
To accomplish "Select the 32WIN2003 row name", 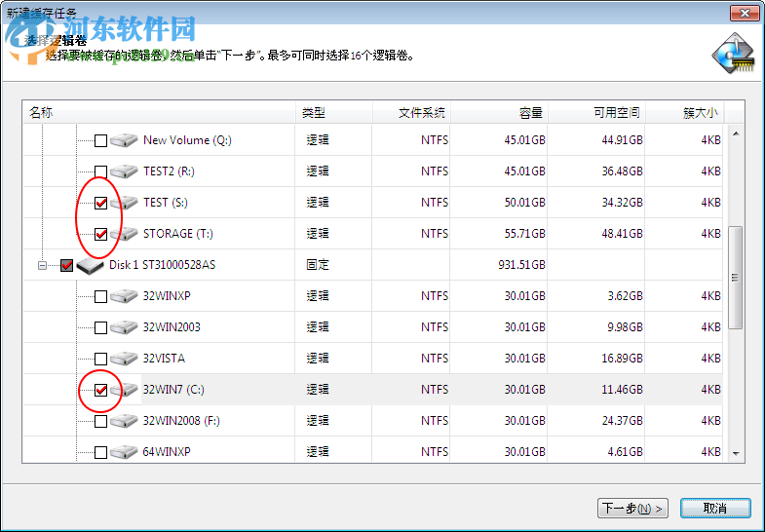I will coord(172,327).
